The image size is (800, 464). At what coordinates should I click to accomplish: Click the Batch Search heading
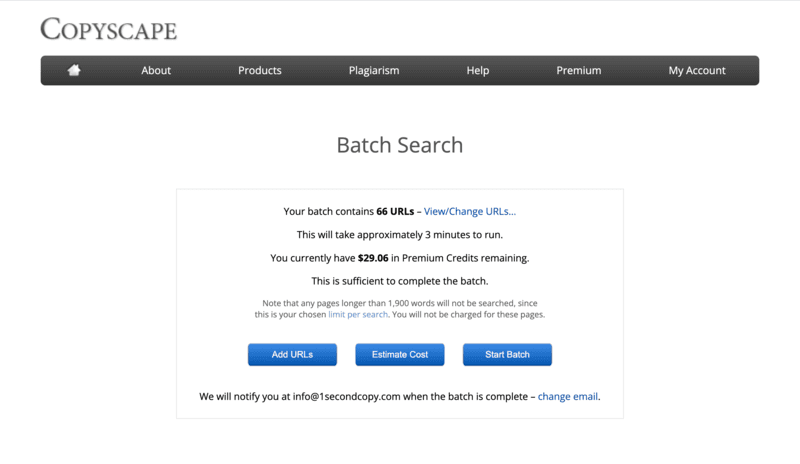coord(400,145)
